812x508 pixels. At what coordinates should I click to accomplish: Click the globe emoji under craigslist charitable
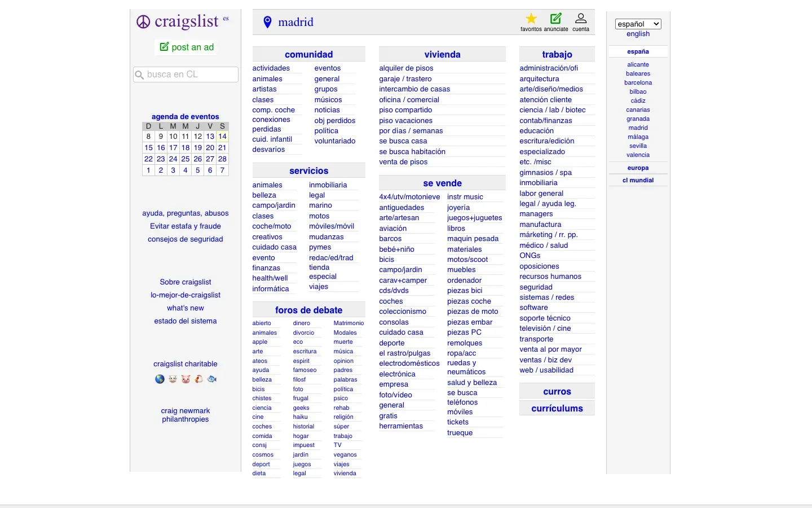click(160, 379)
